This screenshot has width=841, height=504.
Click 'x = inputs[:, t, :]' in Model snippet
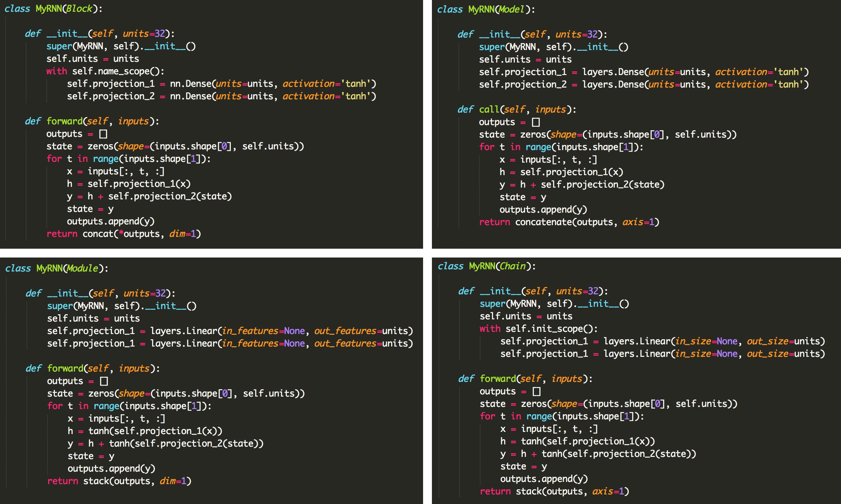pos(549,160)
